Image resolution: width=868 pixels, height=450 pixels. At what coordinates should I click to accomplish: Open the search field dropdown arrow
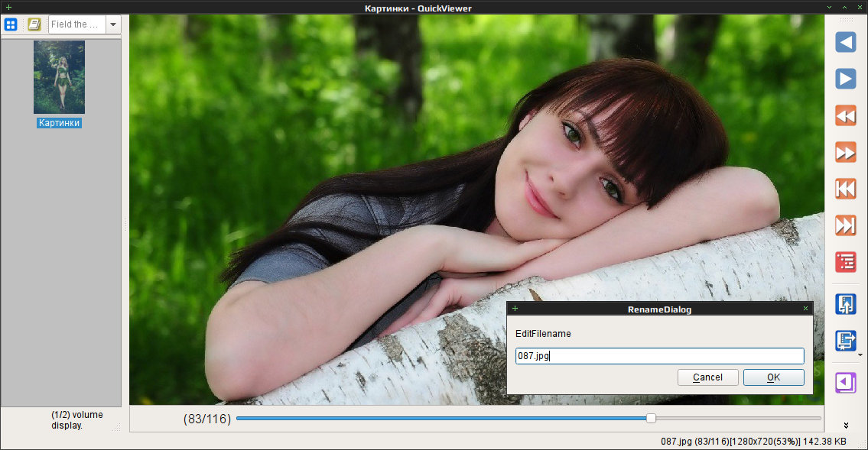(x=113, y=24)
